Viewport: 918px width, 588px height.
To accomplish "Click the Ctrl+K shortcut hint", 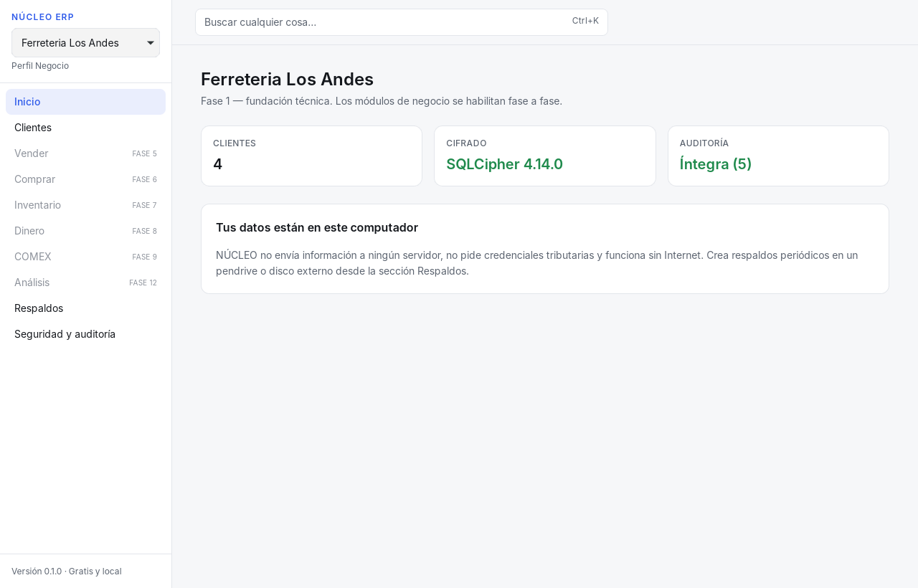I will 585,21.
